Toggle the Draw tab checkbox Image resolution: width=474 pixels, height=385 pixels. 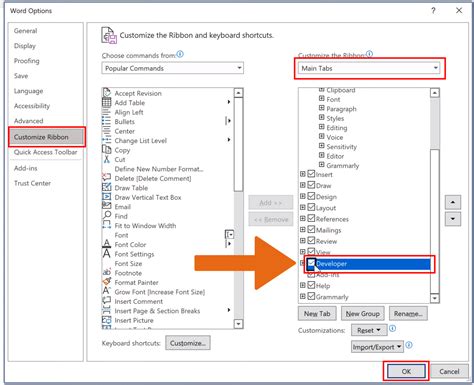[311, 185]
